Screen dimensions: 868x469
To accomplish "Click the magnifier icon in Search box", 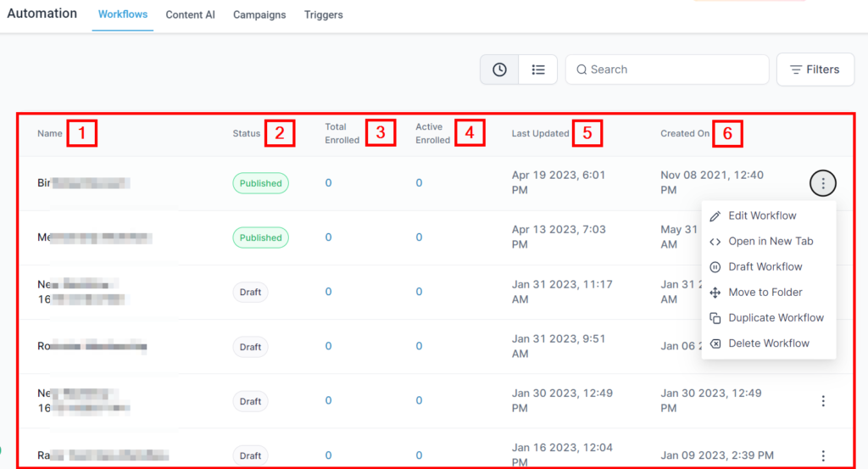I will coord(581,70).
